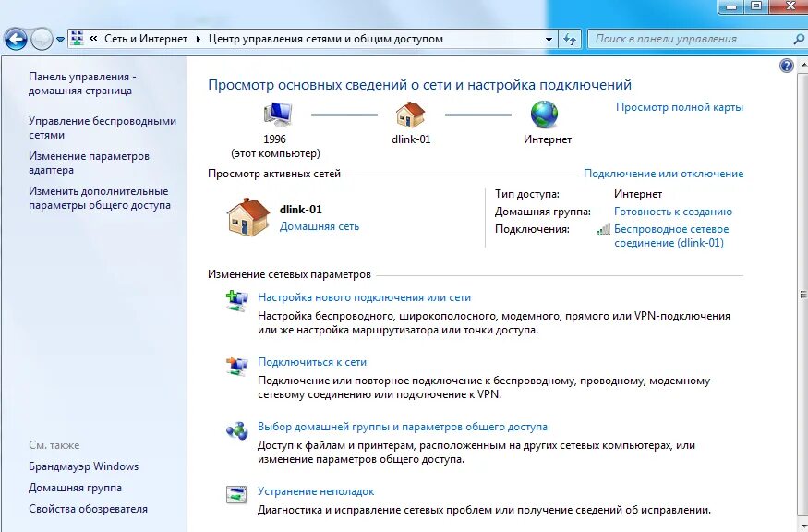The image size is (808, 532).
Task: Open 'Свойства обозревателя' link
Action: (88, 509)
